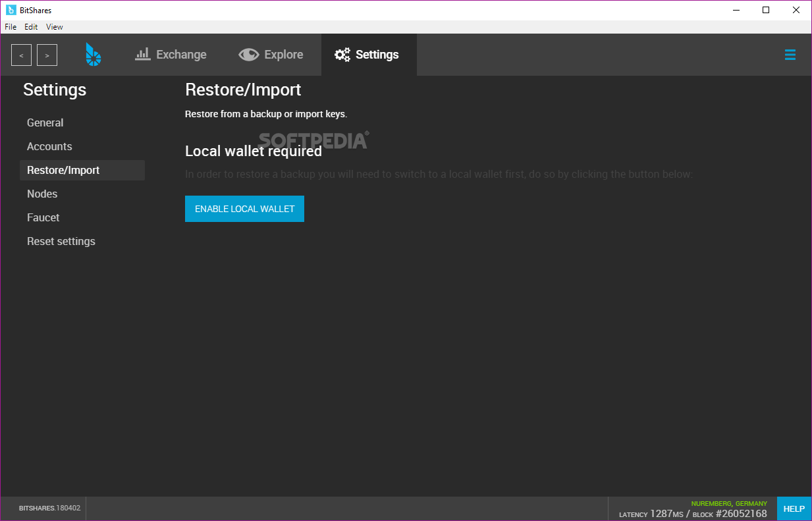Click the BitShares.180402 version label
The height and width of the screenshot is (521, 812).
(49, 508)
